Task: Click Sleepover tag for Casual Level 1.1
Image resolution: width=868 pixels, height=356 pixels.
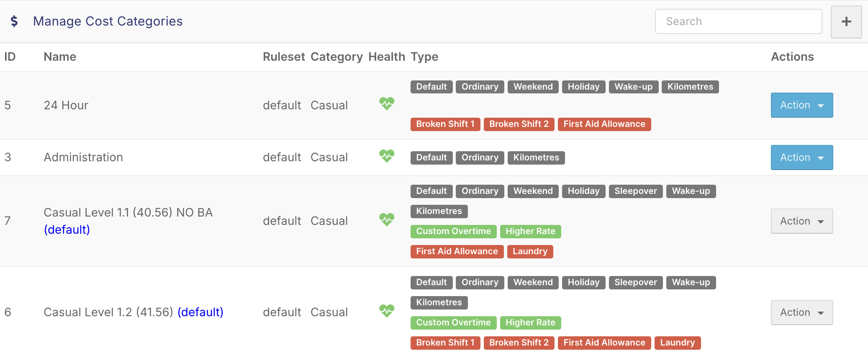Action: 636,191
